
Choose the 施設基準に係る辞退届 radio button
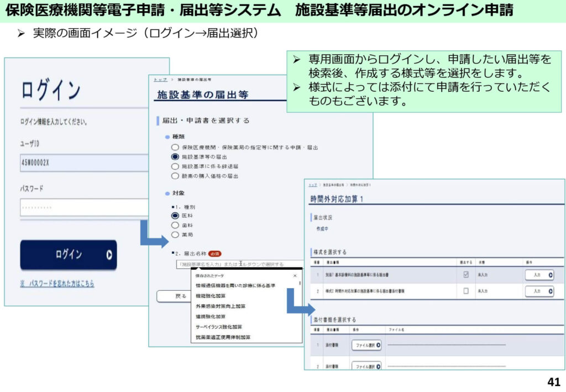click(175, 166)
